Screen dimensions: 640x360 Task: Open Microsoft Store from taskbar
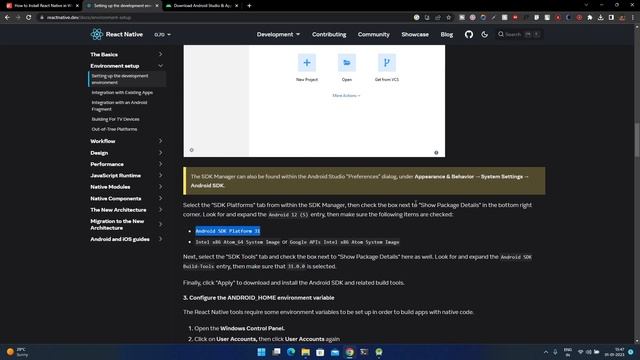tap(320, 352)
